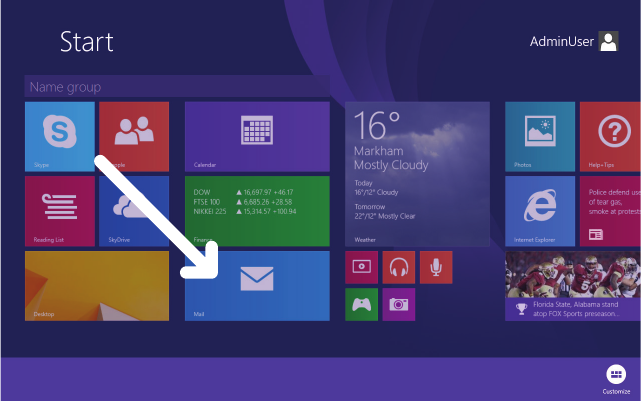641x401 pixels.
Task: Open the AdminUser account menu
Action: pos(574,41)
